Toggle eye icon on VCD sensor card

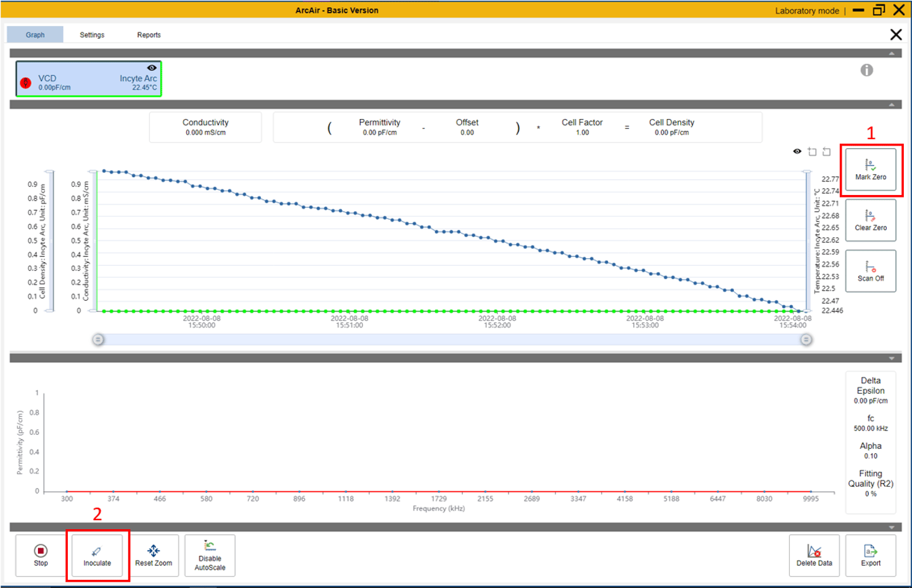point(151,68)
